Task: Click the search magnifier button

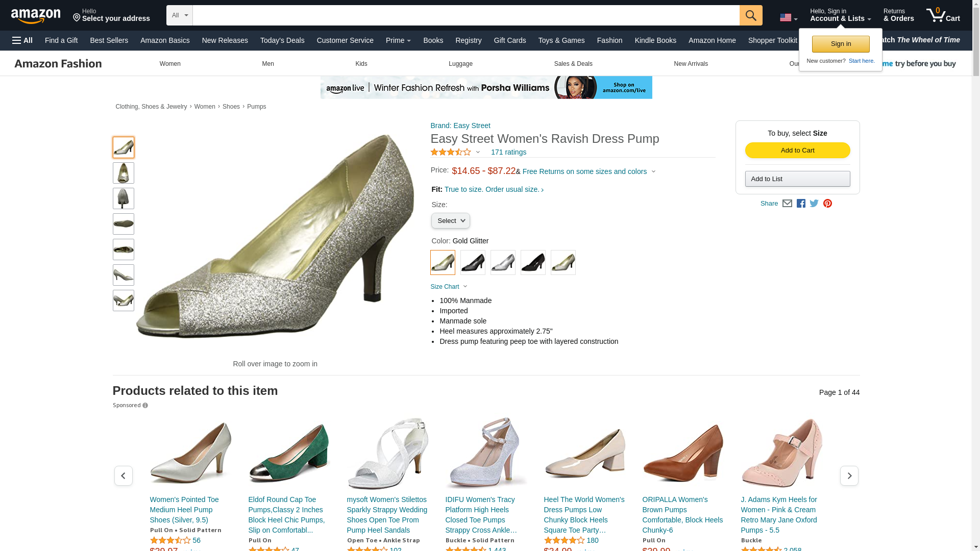Action: click(x=751, y=15)
